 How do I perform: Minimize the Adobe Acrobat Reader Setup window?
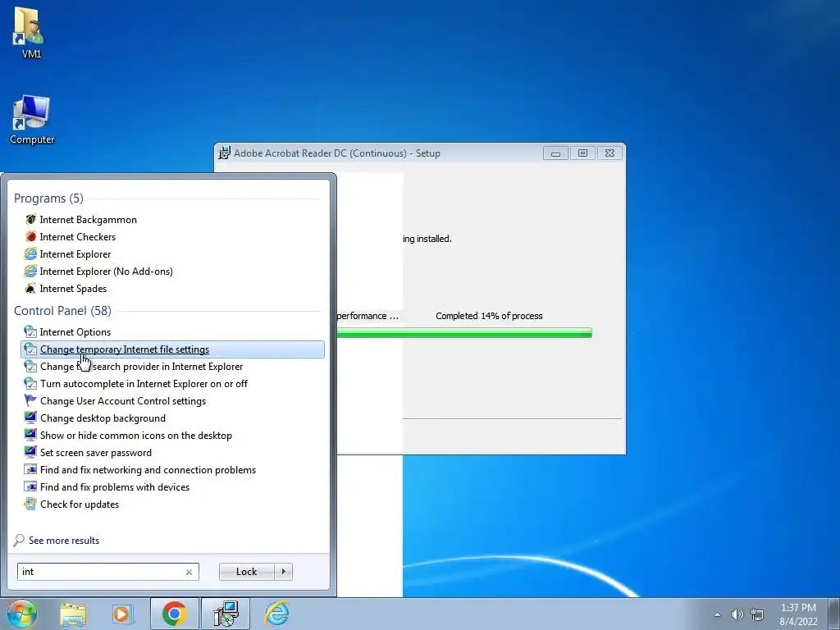point(555,153)
